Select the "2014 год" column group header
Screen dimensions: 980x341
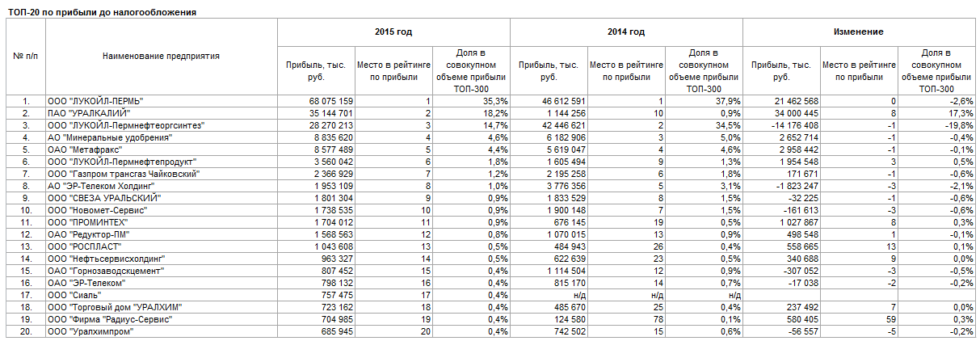click(x=625, y=32)
